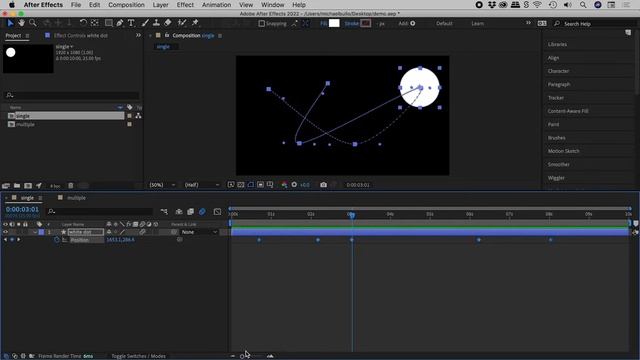Click the white Fill color swatch
Image resolution: width=640 pixels, height=360 pixels.
tap(334, 23)
